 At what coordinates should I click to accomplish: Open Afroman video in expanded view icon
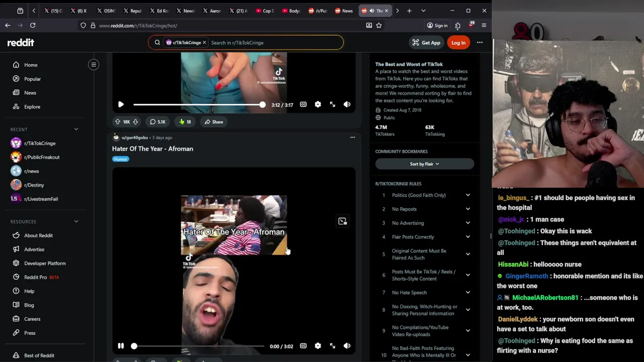pos(343,221)
